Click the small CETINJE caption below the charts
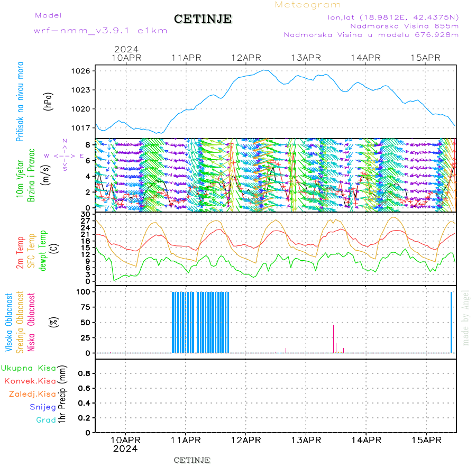 tap(192, 460)
